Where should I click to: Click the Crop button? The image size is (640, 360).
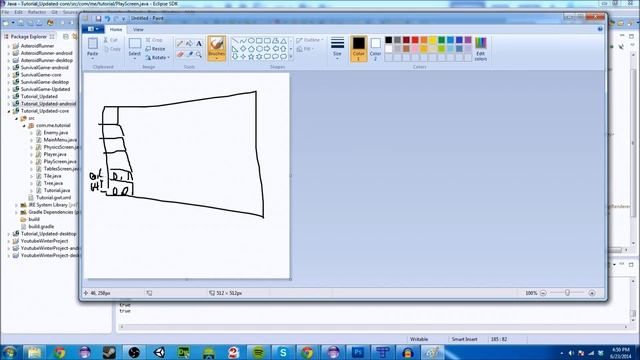coord(154,40)
